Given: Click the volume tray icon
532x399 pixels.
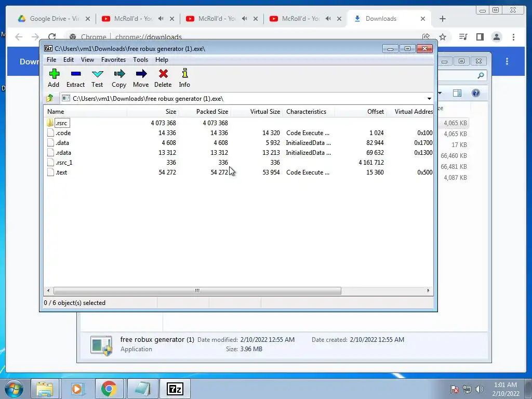Looking at the screenshot, I should (x=479, y=389).
